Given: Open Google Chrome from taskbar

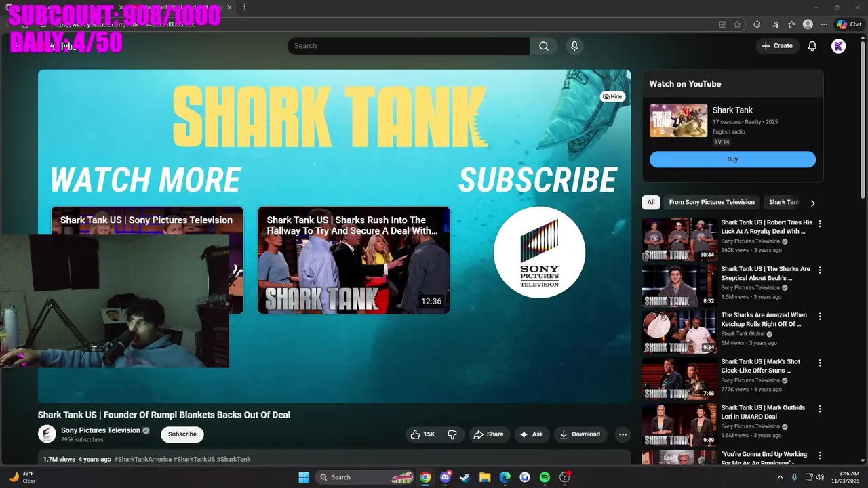Looking at the screenshot, I should pos(425,477).
